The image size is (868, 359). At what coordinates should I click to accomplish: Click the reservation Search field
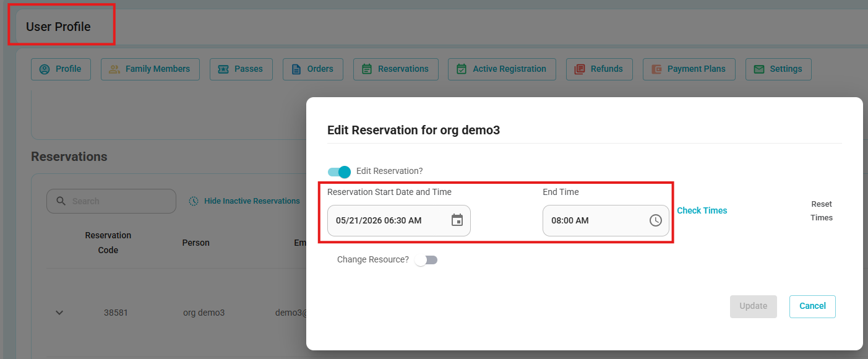pyautogui.click(x=111, y=201)
